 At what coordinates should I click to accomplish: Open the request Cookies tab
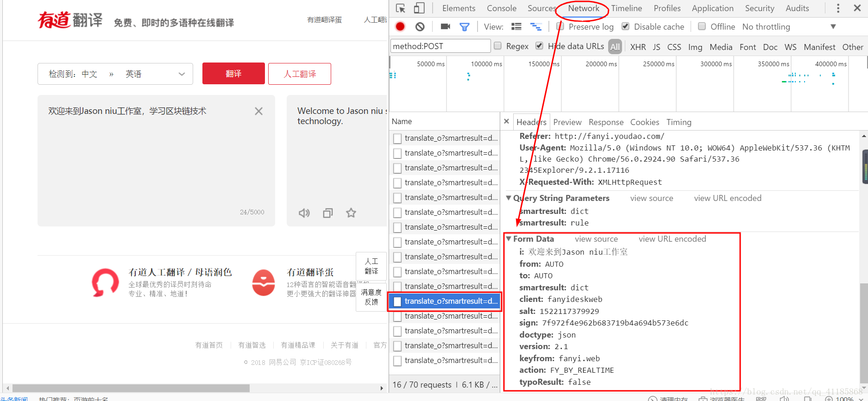[644, 122]
